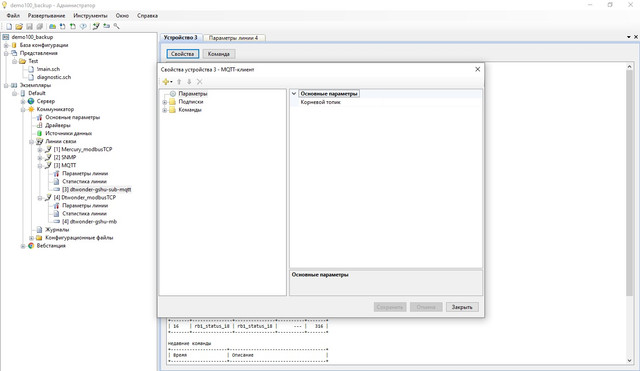This screenshot has height=371, width=640.
Task: Click the Закрыть button in dialog
Action: [x=462, y=307]
